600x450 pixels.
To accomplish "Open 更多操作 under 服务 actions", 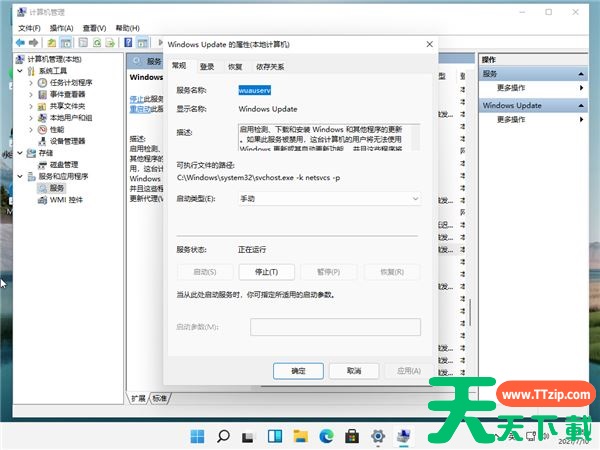I will [x=511, y=88].
